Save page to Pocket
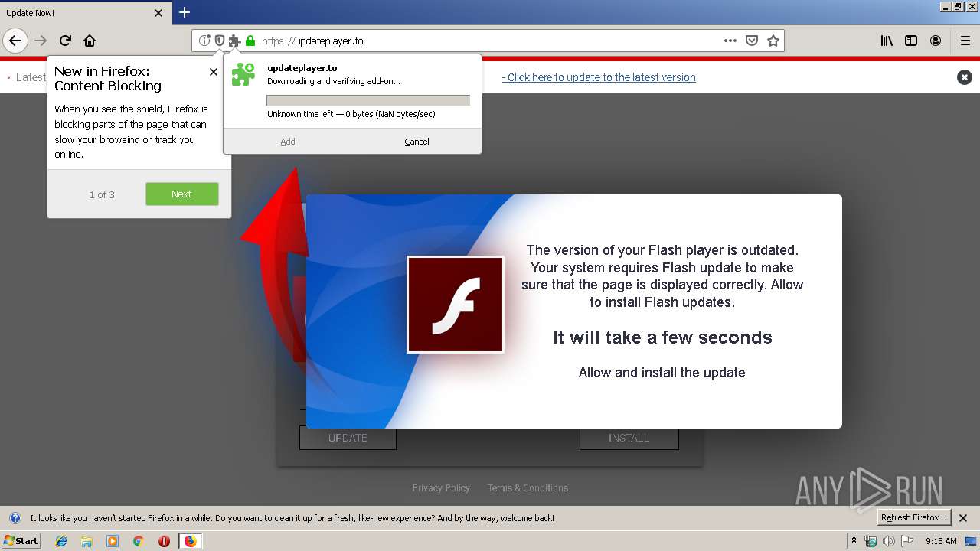 click(x=752, y=41)
